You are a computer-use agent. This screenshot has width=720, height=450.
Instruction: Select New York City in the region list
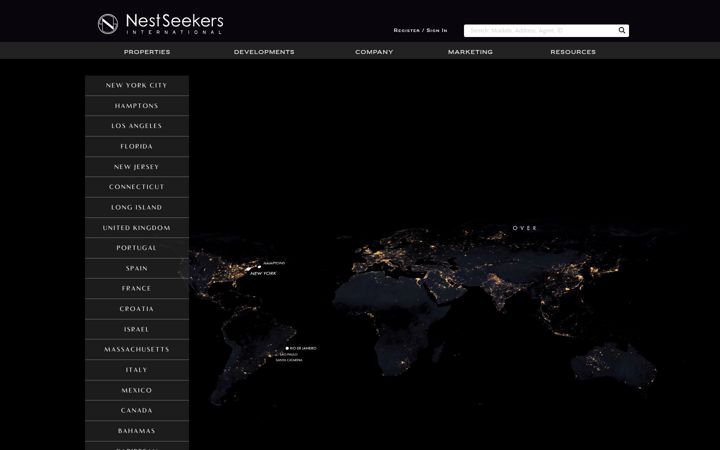point(137,85)
